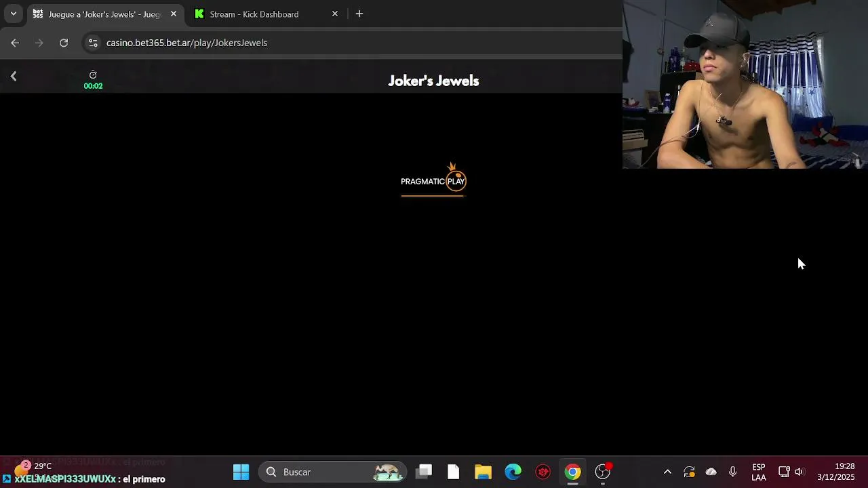Click the webcam overlay thumbnail
Screen dimensions: 868x488
point(745,84)
